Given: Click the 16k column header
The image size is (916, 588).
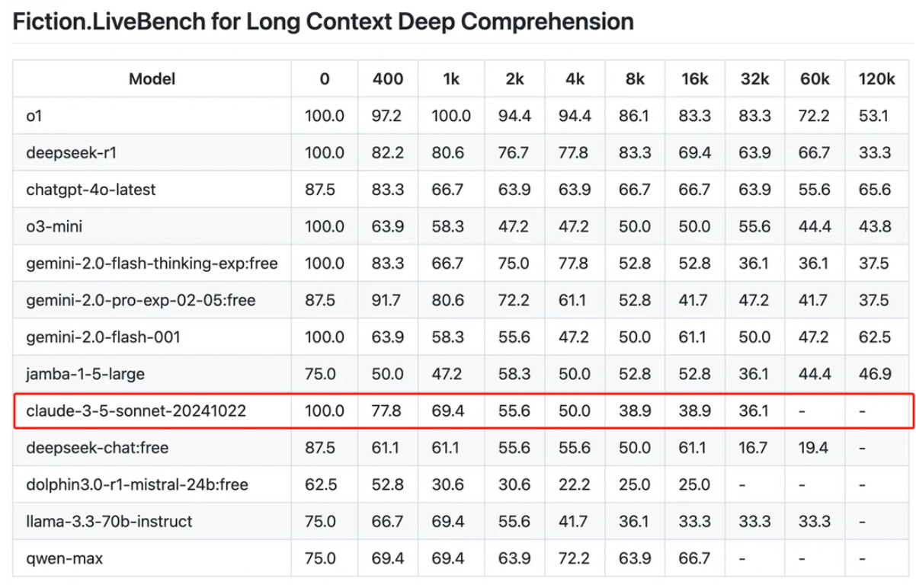Looking at the screenshot, I should click(694, 78).
